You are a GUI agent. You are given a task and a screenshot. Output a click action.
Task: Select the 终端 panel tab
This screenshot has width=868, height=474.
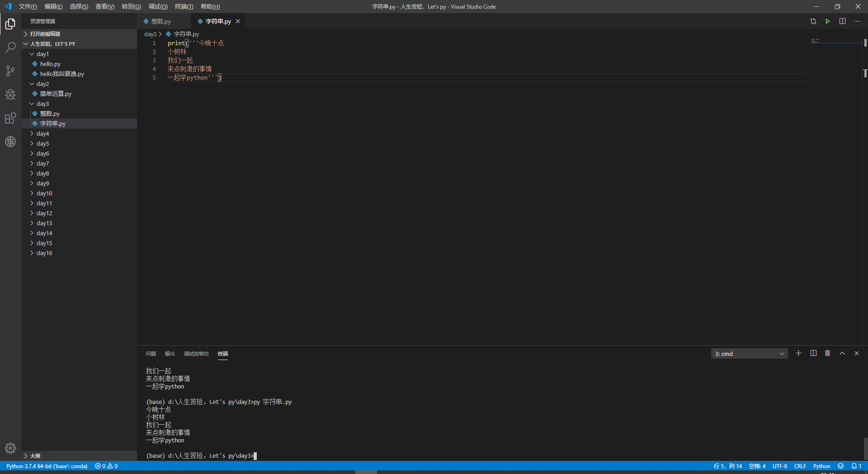tap(223, 354)
